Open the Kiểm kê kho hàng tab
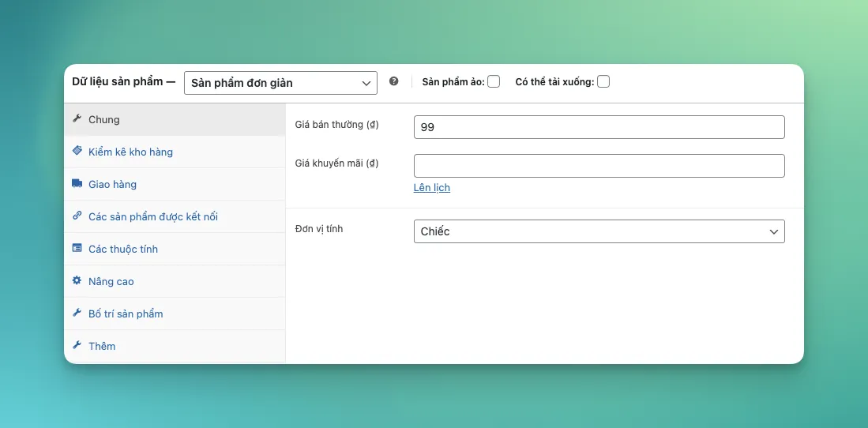The image size is (868, 428). click(130, 152)
